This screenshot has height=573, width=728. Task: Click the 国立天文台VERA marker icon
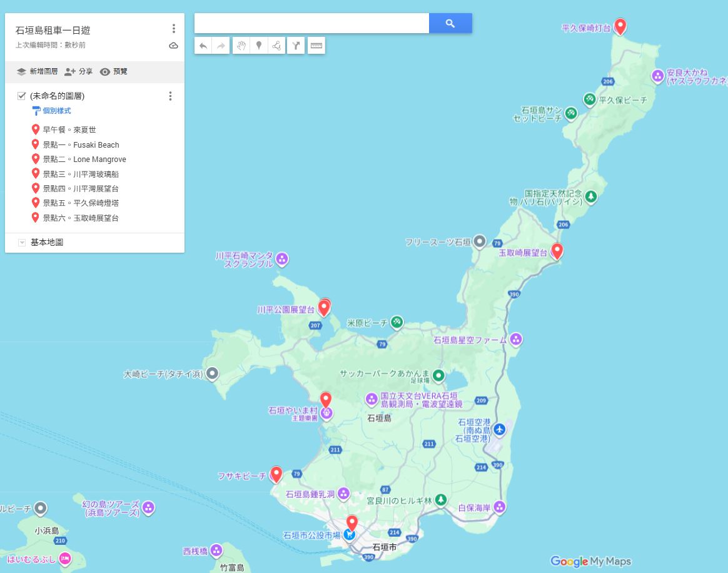pos(372,399)
